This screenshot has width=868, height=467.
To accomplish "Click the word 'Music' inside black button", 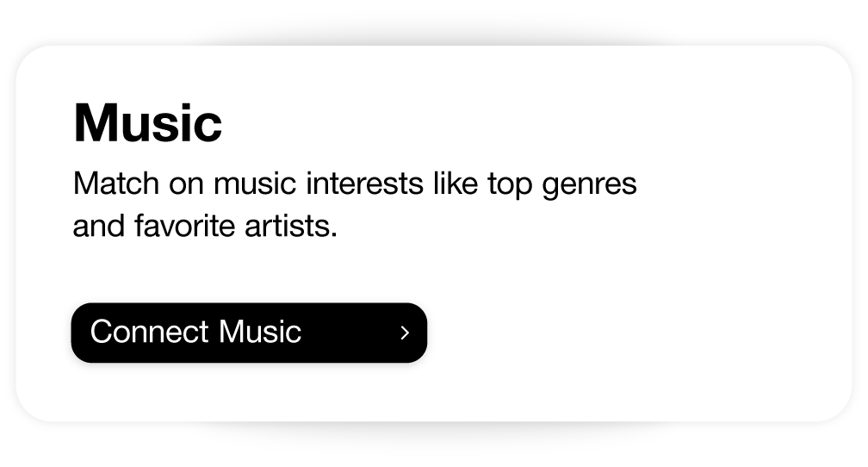I will pyautogui.click(x=259, y=332).
